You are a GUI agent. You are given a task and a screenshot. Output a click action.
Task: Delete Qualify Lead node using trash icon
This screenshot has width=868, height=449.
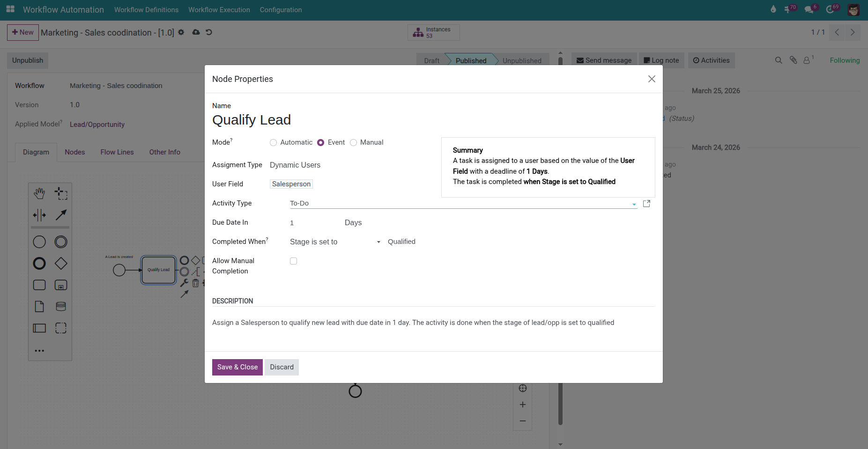tap(195, 283)
